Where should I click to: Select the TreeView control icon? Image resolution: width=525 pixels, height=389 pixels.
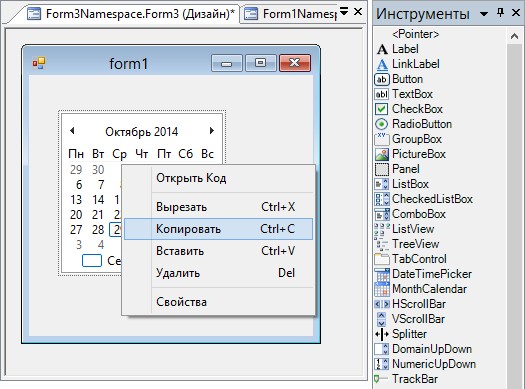click(382, 244)
